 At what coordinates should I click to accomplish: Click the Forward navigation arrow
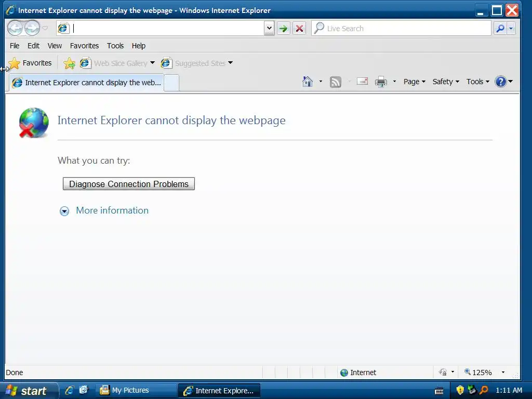(x=32, y=28)
